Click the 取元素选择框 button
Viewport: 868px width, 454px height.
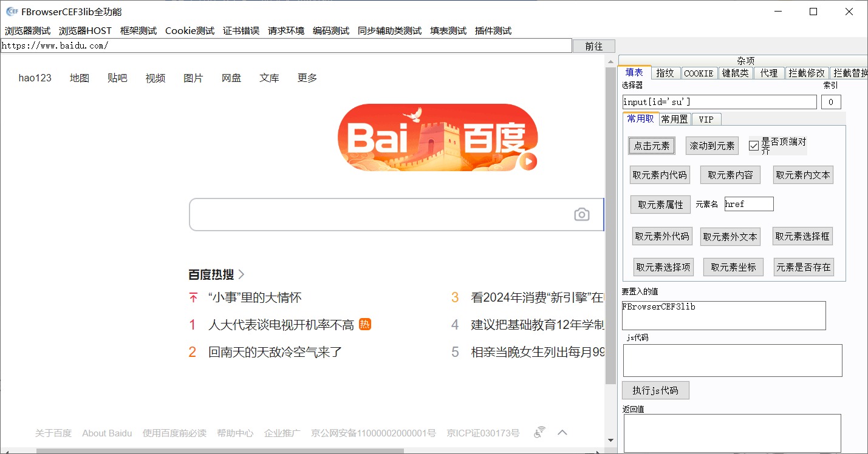tap(802, 236)
